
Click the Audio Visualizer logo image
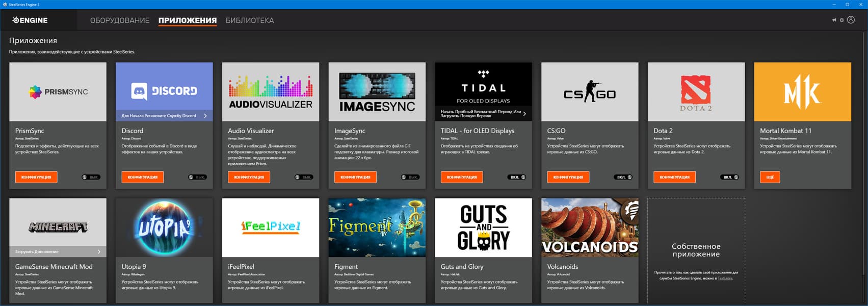(271, 92)
